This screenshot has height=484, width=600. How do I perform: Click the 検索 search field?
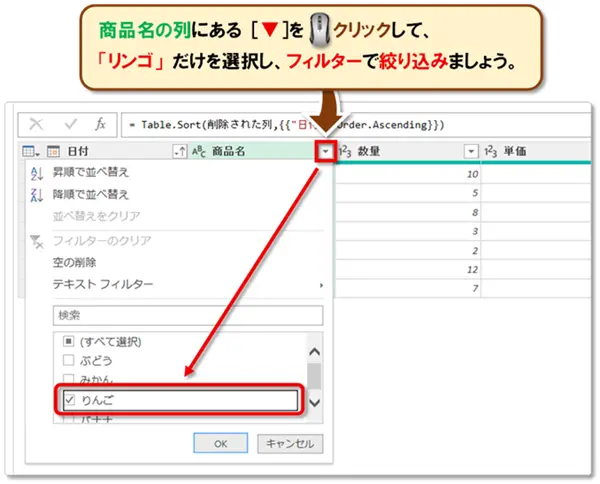coord(188,315)
